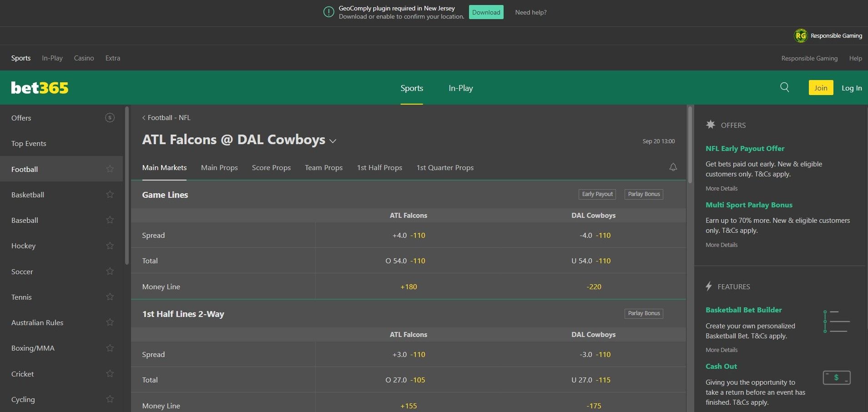This screenshot has width=868, height=412.
Task: Open the Multi Sport Parlay Bonus link
Action: [749, 205]
